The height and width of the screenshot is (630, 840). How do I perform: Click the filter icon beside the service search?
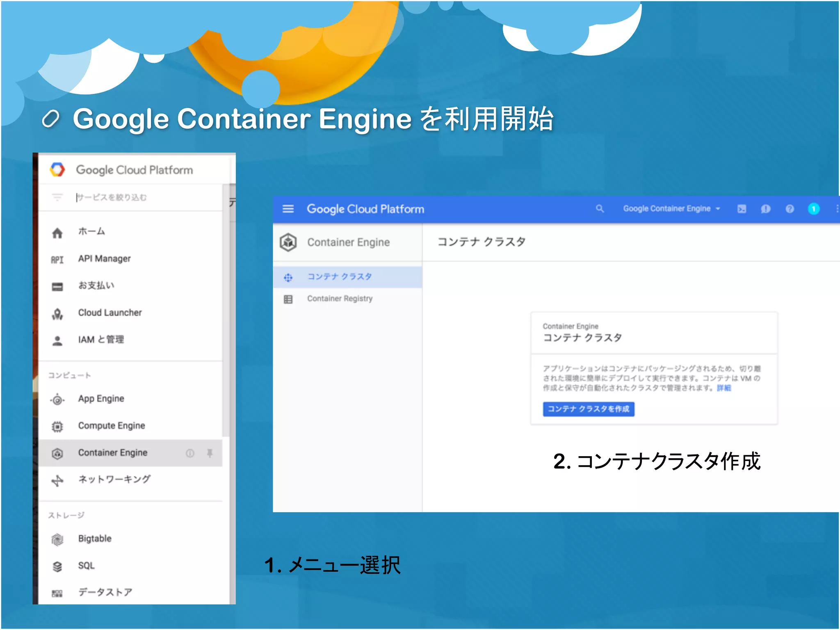[x=57, y=197]
